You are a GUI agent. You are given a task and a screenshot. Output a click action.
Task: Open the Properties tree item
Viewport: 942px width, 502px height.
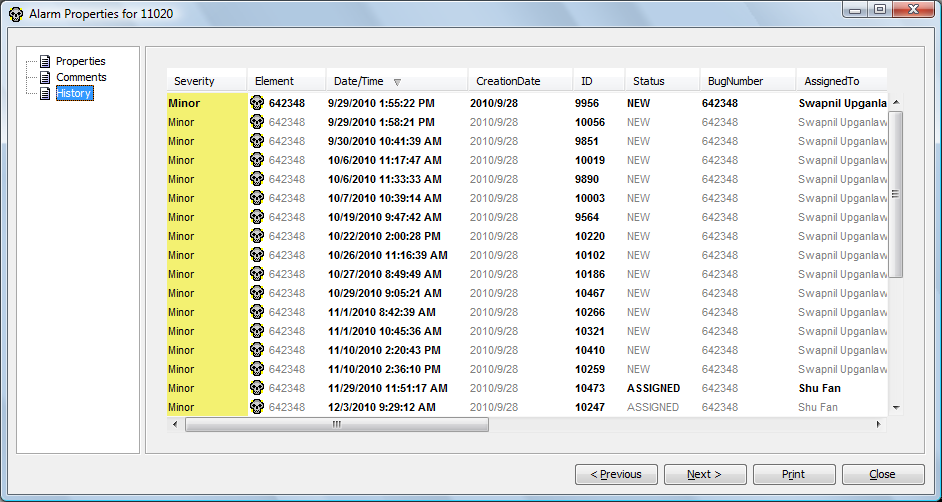(81, 61)
